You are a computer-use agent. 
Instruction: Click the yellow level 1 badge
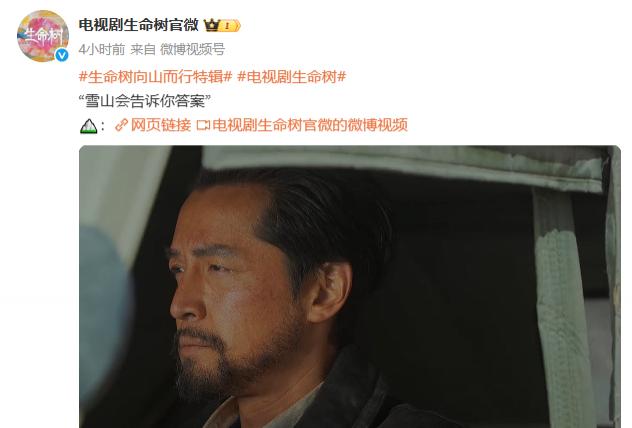click(230, 26)
